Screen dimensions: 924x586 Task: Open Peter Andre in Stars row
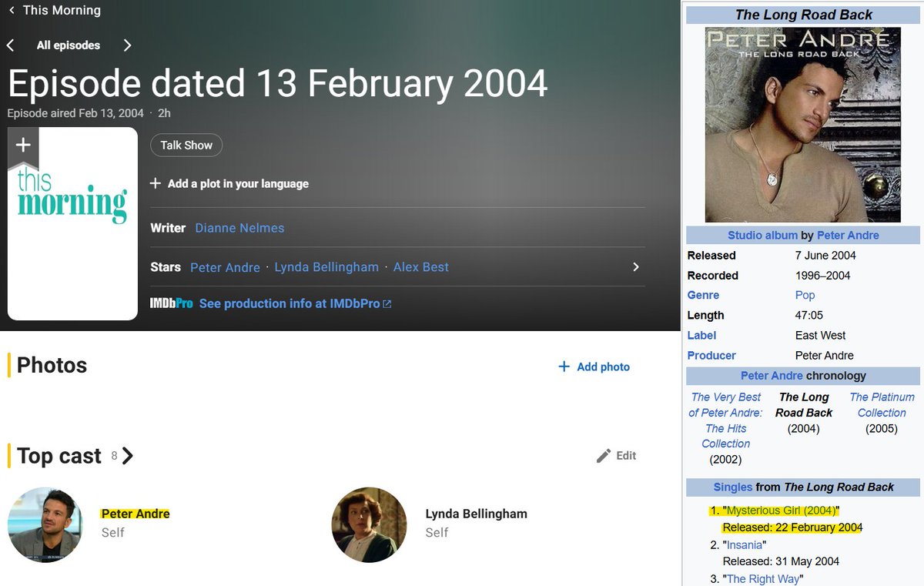point(225,267)
